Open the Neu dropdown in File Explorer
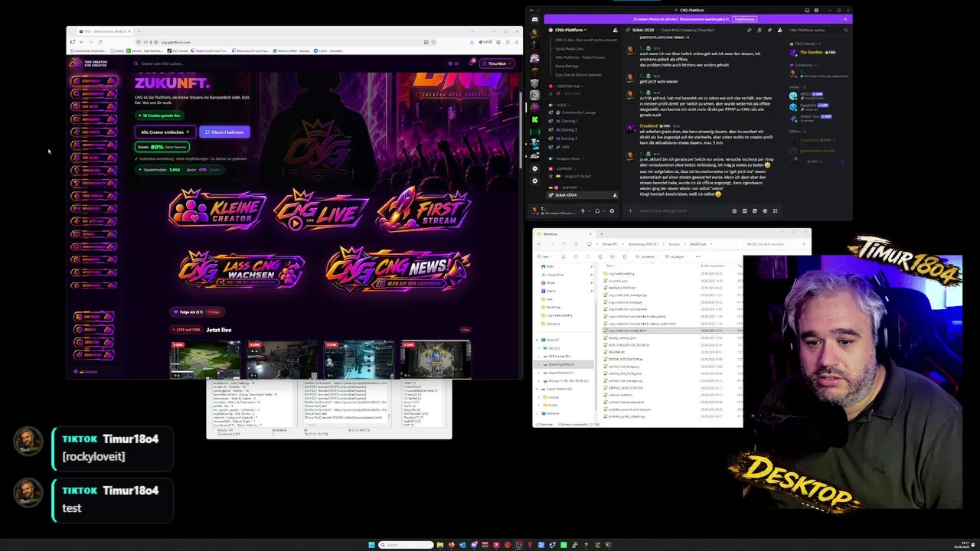This screenshot has height=551, width=980. click(544, 256)
